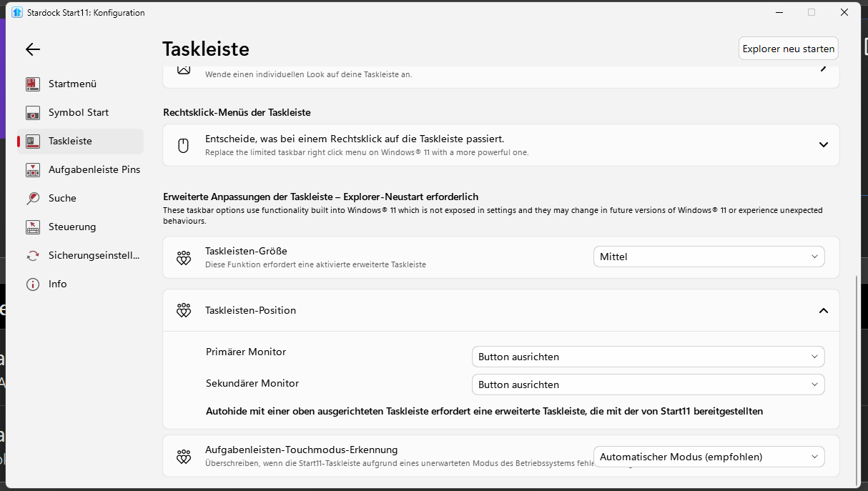868x491 pixels.
Task: Click the mouse icon for Rechtsklick-Menü
Action: pyautogui.click(x=183, y=146)
